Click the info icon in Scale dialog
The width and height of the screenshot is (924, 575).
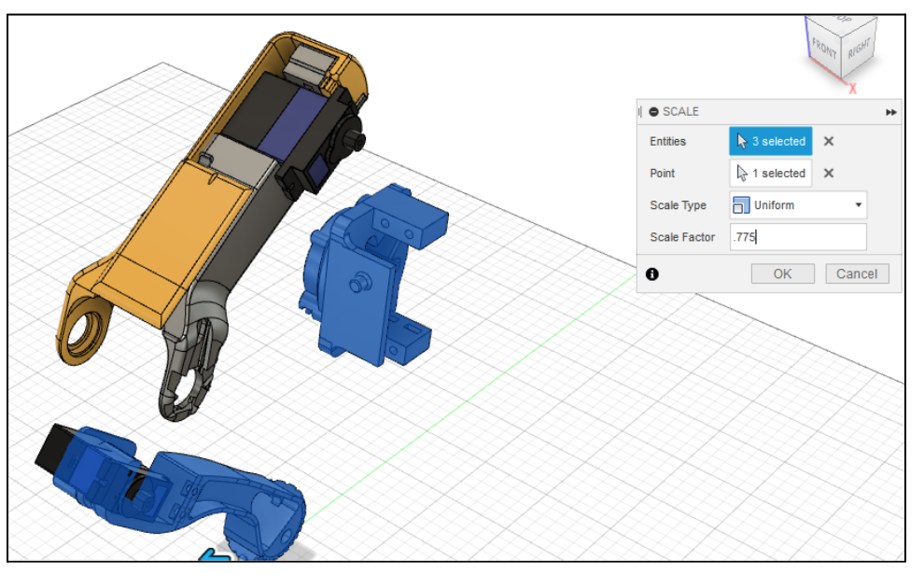coord(651,273)
